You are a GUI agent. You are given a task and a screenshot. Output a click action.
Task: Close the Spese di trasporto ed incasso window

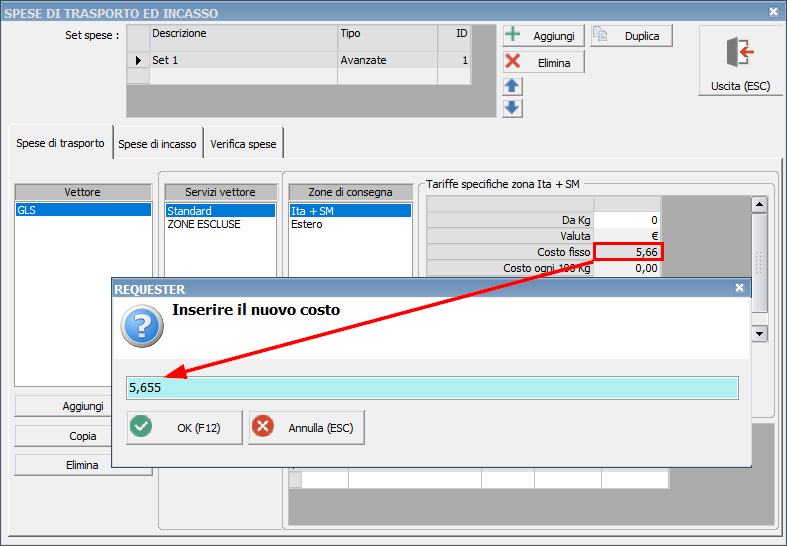773,12
